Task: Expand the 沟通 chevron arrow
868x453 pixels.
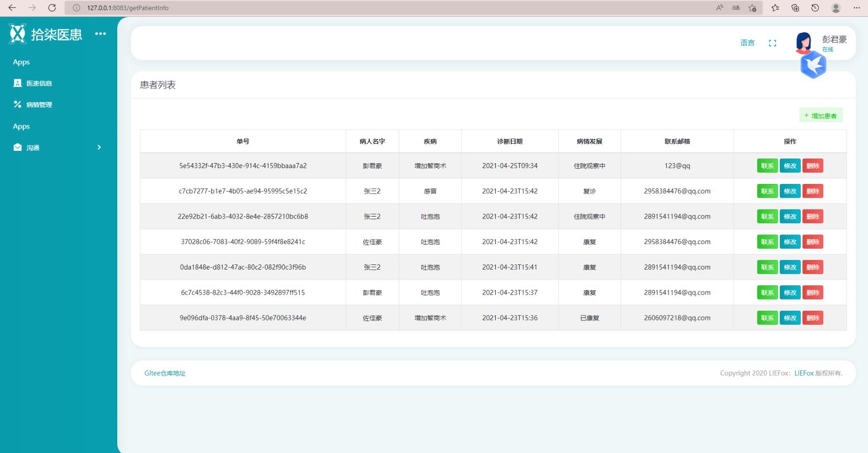Action: click(x=99, y=147)
